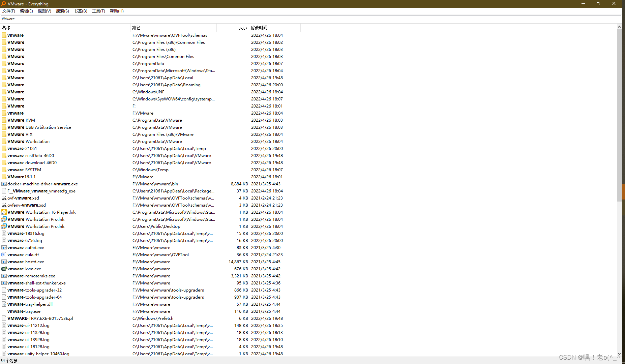Focus the search box containing VMware

311,19
